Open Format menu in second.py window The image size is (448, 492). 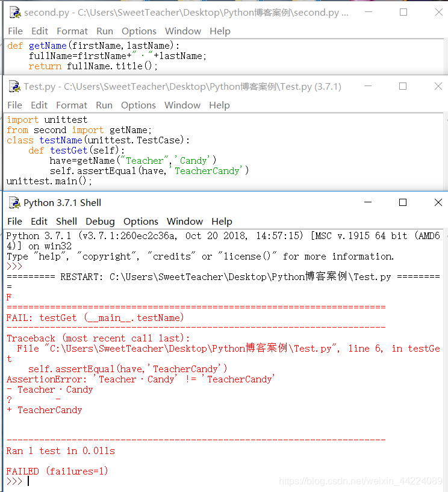(72, 31)
